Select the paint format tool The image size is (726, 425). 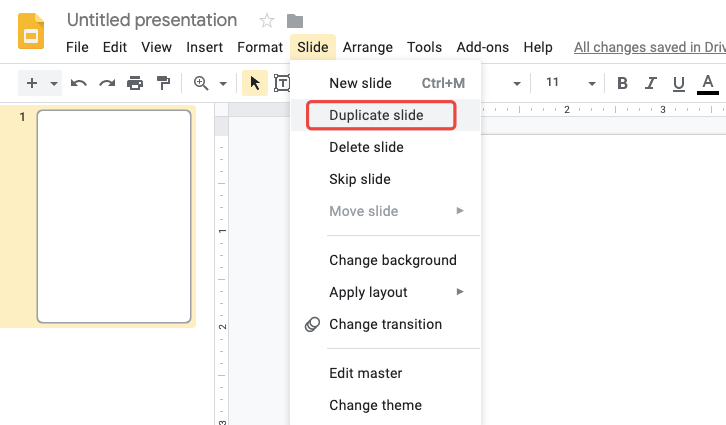tap(162, 83)
